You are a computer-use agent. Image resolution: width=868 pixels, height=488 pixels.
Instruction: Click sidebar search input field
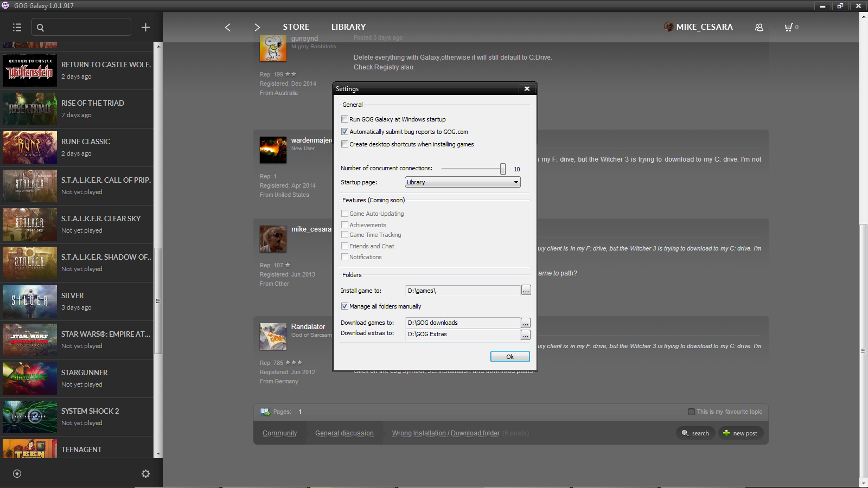[81, 27]
